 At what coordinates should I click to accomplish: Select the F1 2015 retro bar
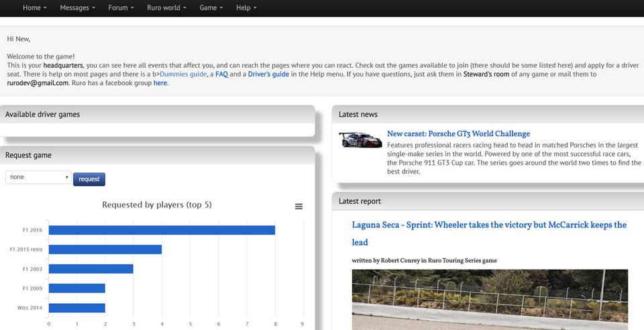pyautogui.click(x=105, y=250)
